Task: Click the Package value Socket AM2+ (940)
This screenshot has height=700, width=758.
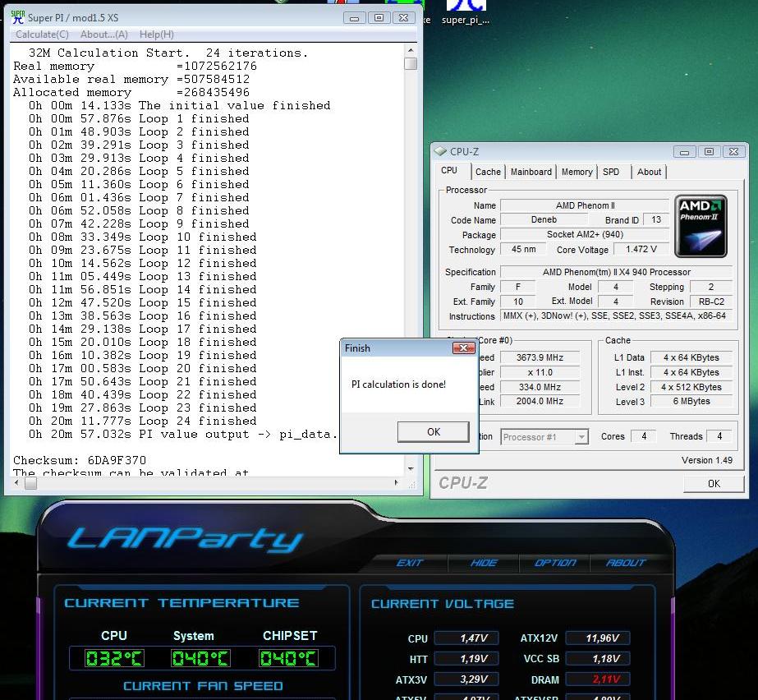Action: 585,234
